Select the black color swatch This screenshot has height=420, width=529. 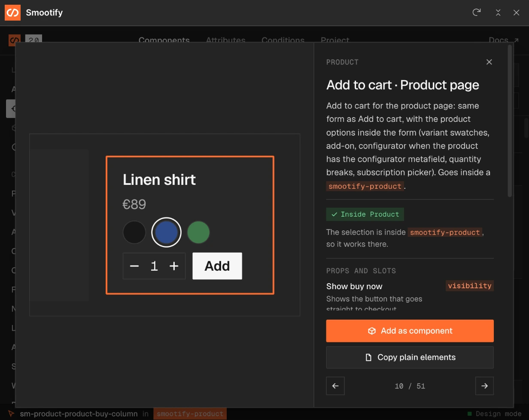tap(134, 232)
